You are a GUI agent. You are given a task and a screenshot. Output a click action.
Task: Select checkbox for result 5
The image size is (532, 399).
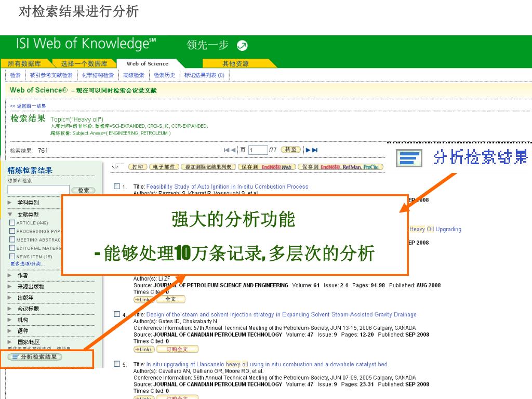pos(117,364)
